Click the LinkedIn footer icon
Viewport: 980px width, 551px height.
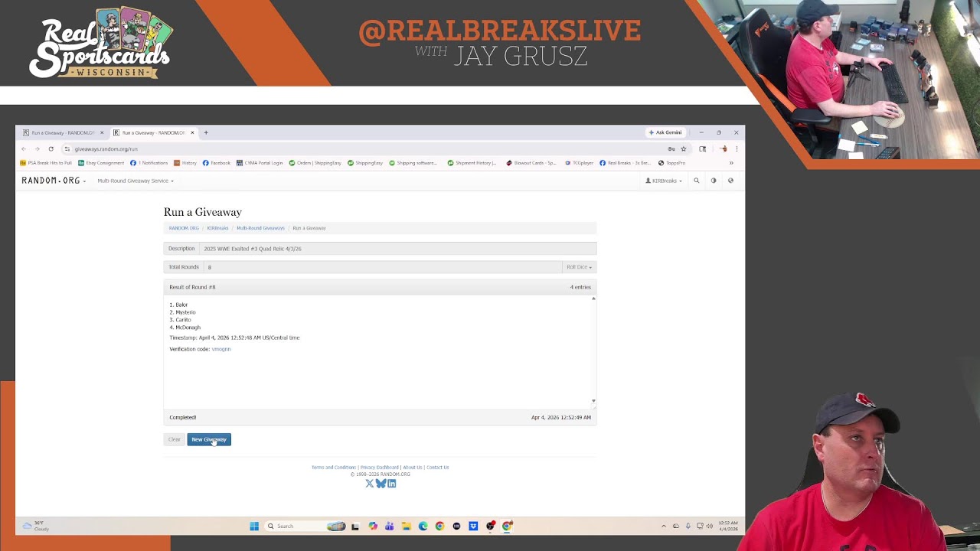391,484
